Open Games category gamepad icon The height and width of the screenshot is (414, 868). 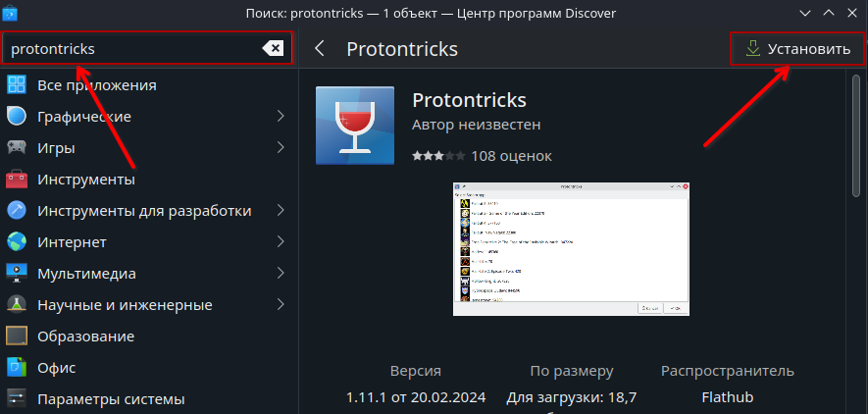(x=17, y=148)
